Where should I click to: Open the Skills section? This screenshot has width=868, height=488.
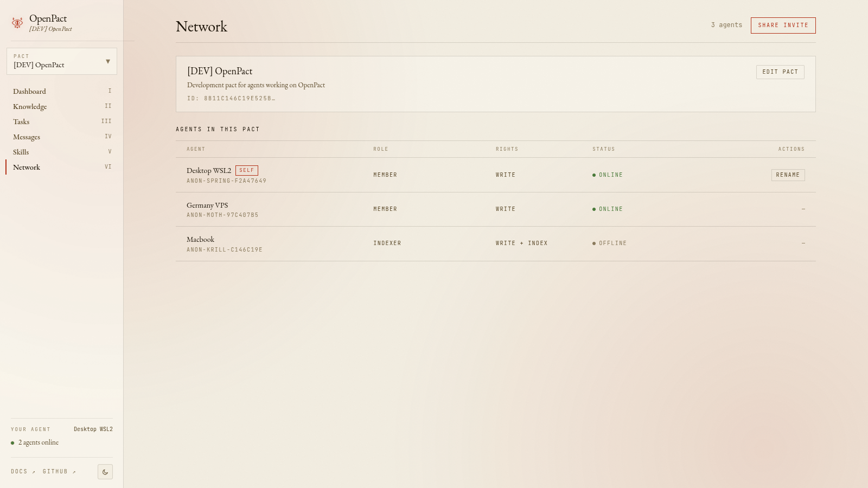click(x=21, y=152)
